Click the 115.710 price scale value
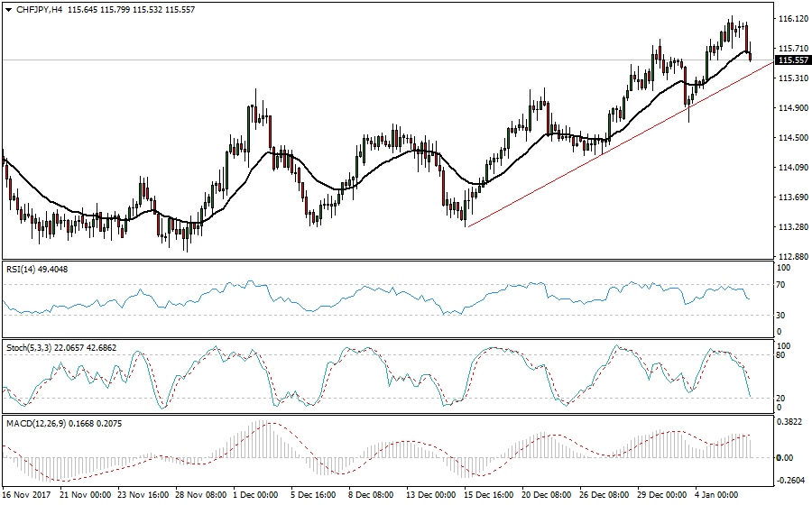 click(793, 48)
